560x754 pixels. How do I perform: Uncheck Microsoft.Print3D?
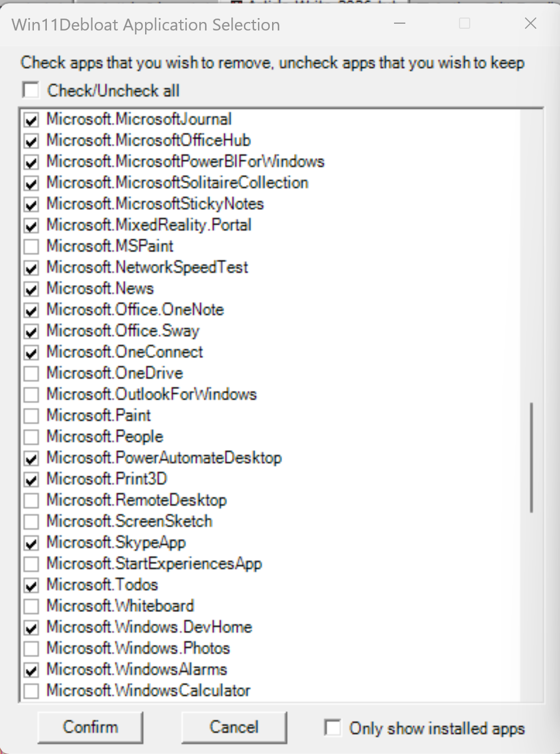point(32,480)
